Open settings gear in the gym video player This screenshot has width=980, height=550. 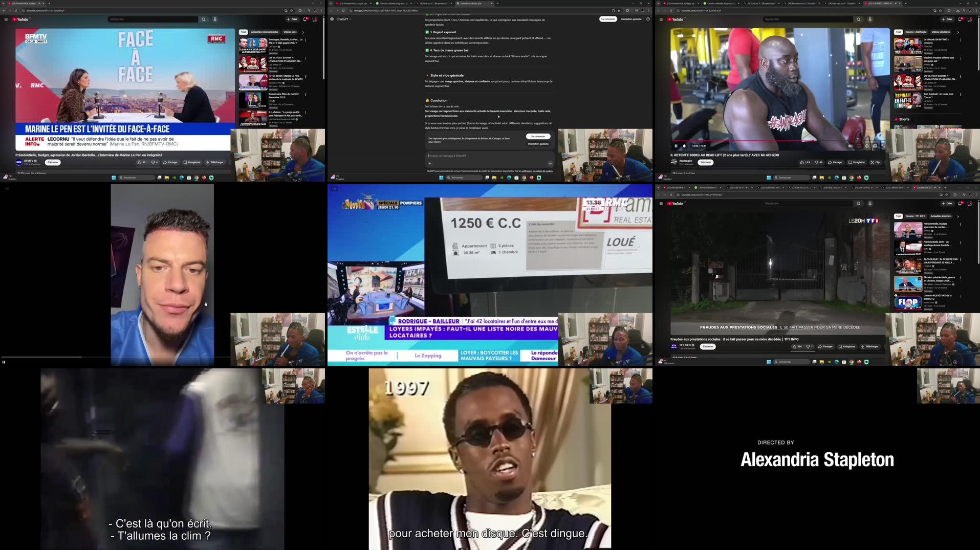point(866,146)
